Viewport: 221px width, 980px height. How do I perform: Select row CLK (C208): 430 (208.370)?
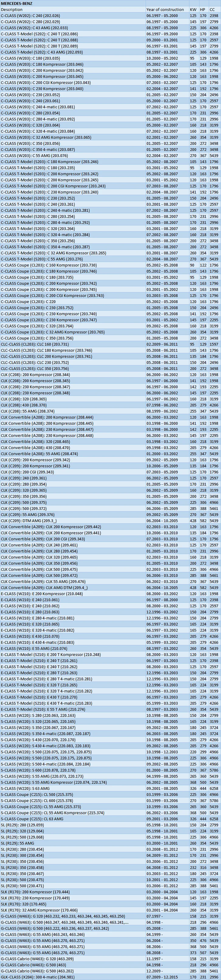(x=110, y=405)
